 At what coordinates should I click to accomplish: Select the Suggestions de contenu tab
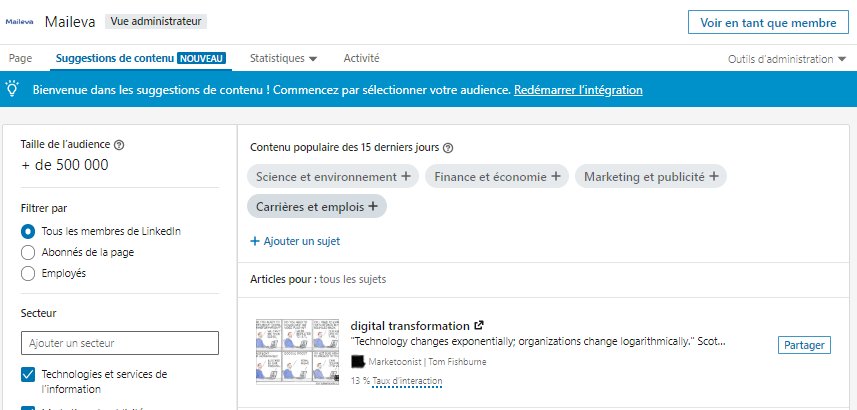140,58
